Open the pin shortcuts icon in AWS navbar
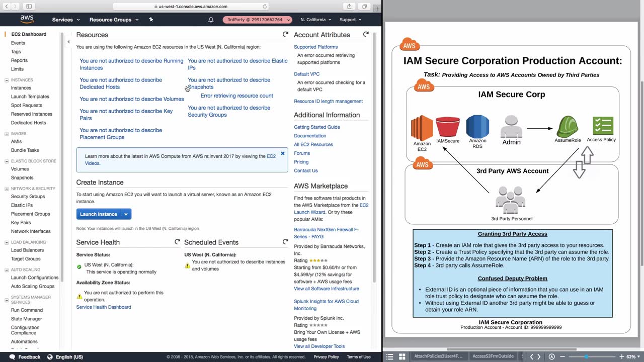The image size is (644, 362). point(151,20)
